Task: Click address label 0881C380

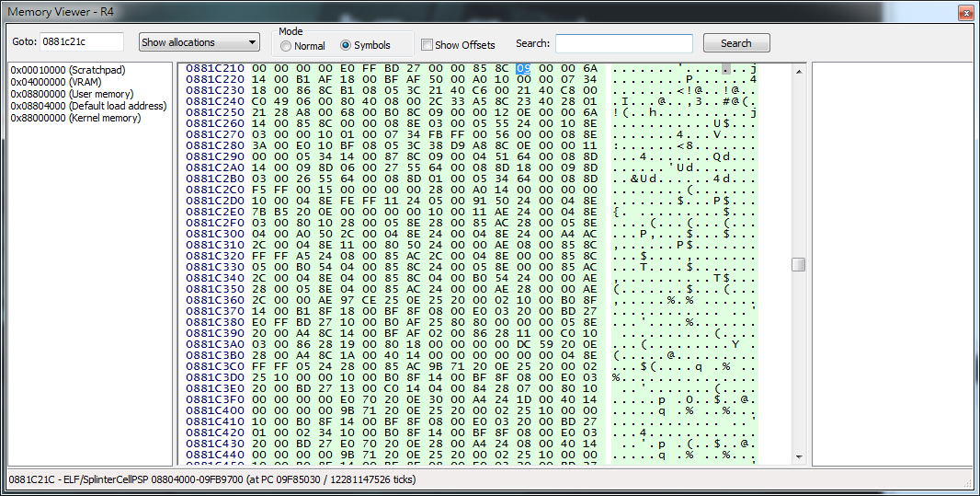Action: click(215, 322)
